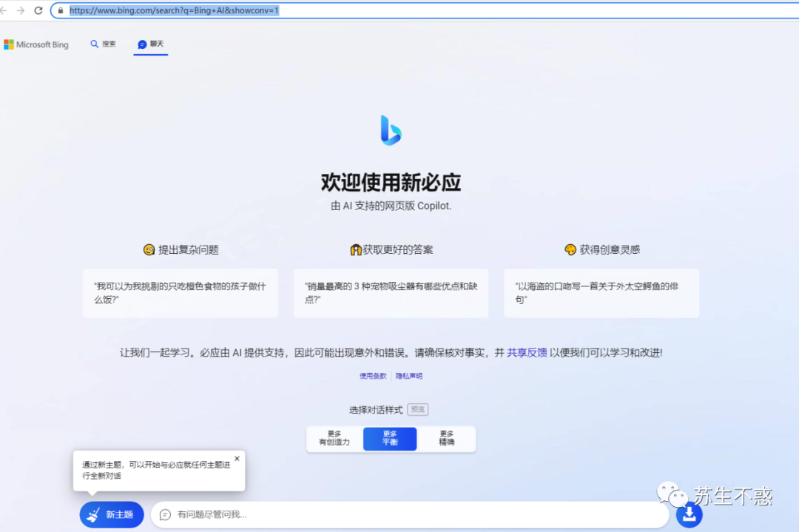Screen dimensions: 799x532
Task: Reload the page with the refresh icon
Action: pyautogui.click(x=38, y=10)
